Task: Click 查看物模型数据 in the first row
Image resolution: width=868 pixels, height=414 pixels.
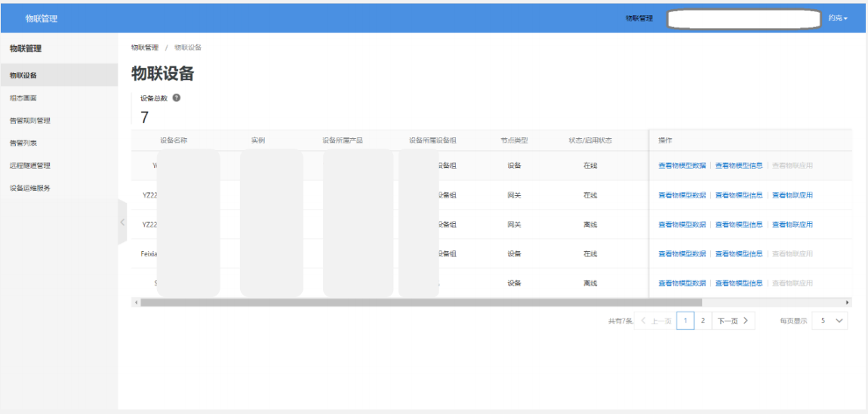Action: 682,166
